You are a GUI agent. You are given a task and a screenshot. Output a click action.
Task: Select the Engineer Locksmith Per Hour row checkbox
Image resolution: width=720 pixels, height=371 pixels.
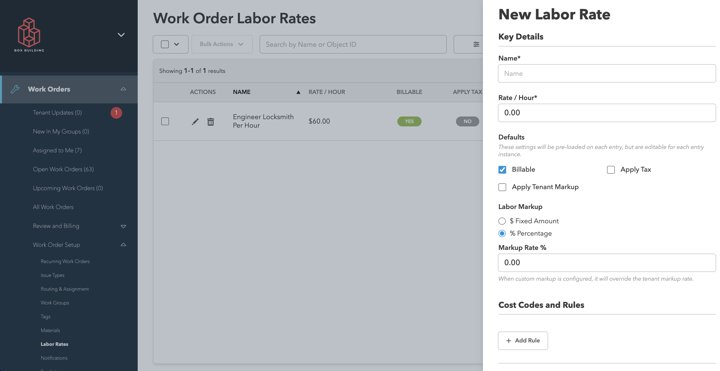pos(165,121)
